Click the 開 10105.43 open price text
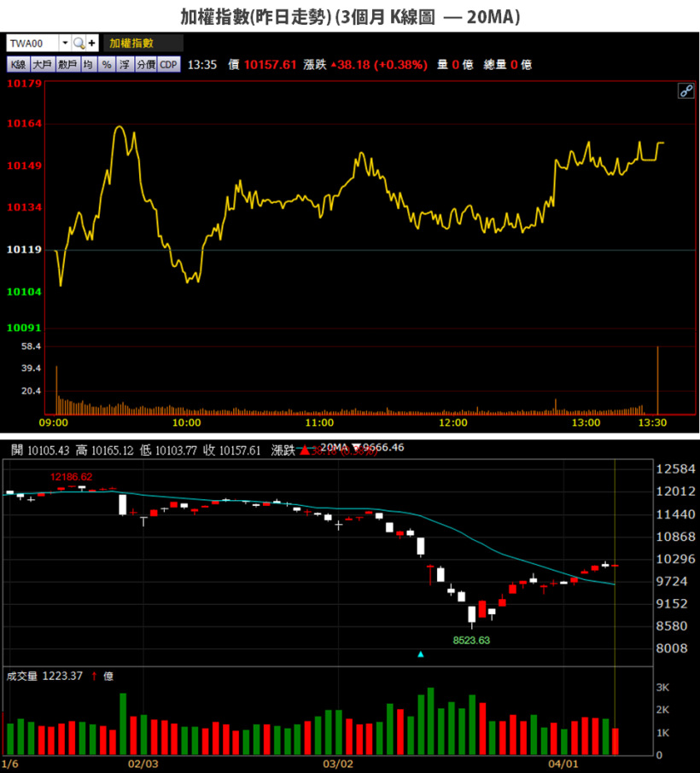The height and width of the screenshot is (773, 700). coord(40,450)
